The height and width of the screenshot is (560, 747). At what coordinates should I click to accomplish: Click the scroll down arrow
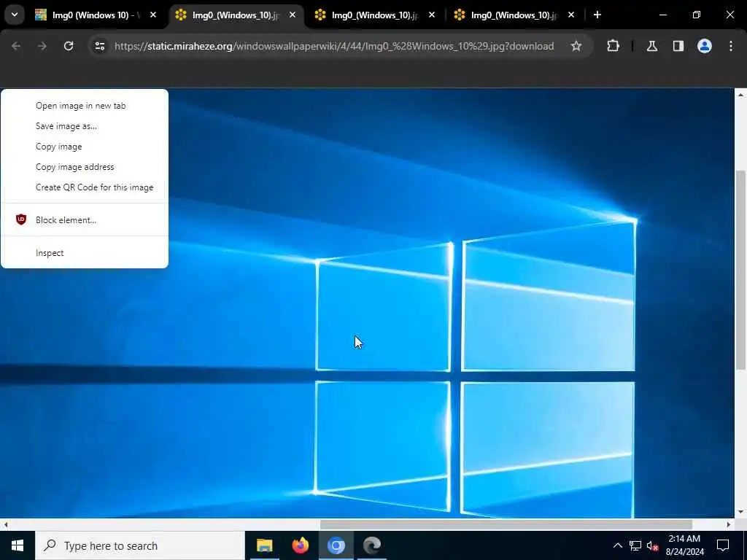tap(740, 512)
